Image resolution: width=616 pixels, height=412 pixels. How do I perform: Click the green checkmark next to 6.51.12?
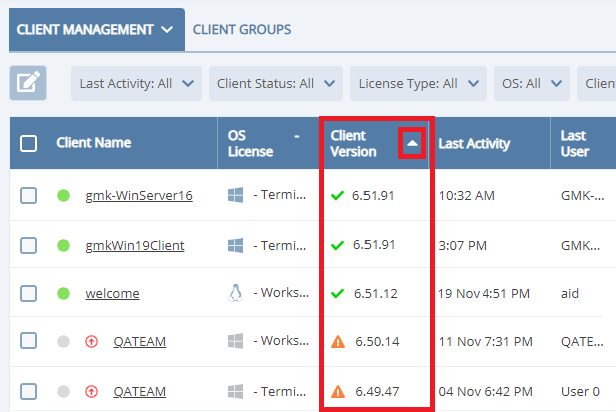pos(337,293)
